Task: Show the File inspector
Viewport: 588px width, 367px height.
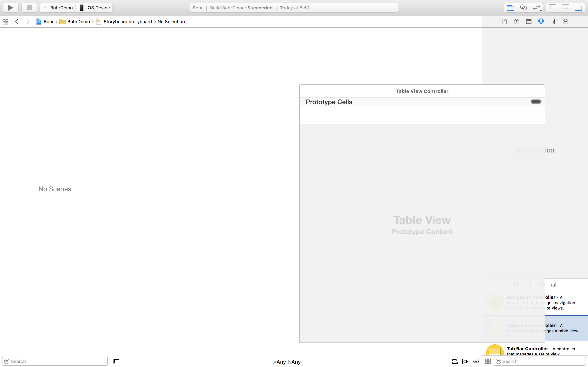Action: [x=504, y=22]
